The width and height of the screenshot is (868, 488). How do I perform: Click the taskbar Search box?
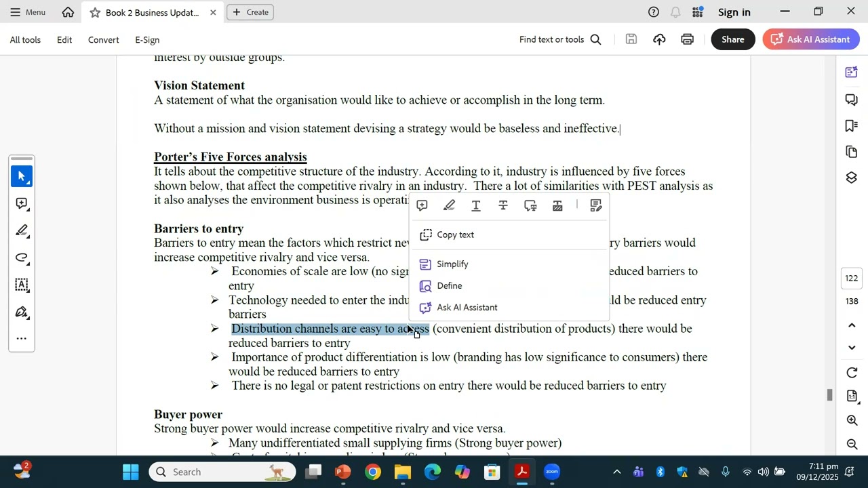(x=222, y=472)
